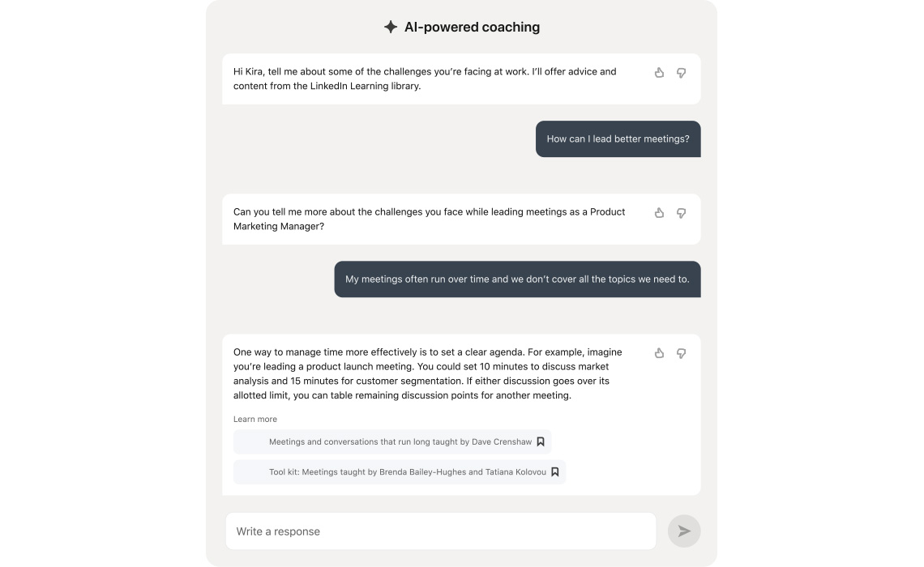Image resolution: width=924 pixels, height=567 pixels.
Task: Bookmark the Dave Crenshaw course
Action: pos(541,441)
